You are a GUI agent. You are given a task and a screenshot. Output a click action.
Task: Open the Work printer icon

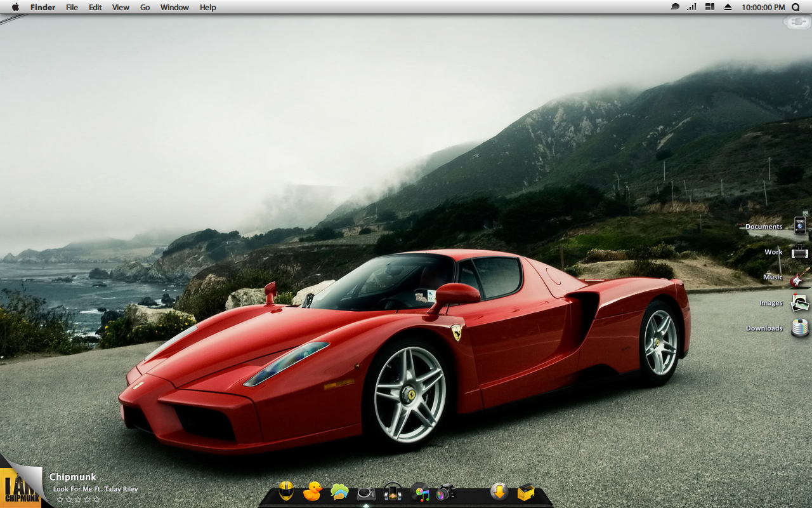coord(799,251)
